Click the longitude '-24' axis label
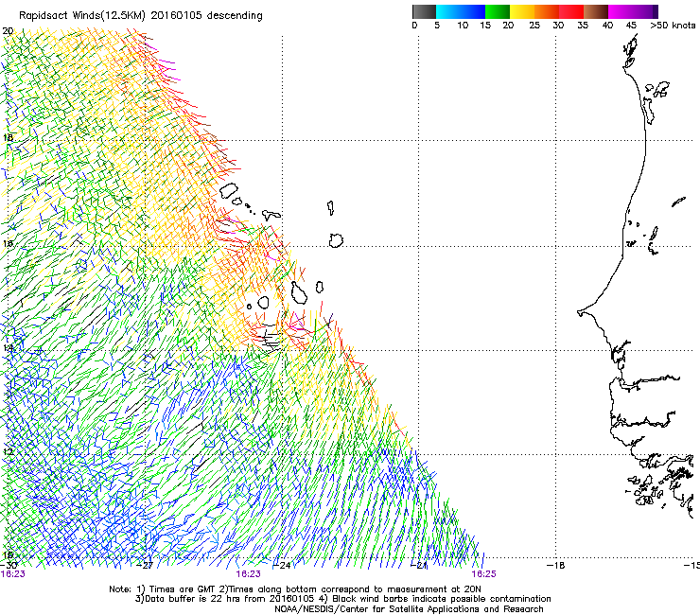 [x=282, y=566]
